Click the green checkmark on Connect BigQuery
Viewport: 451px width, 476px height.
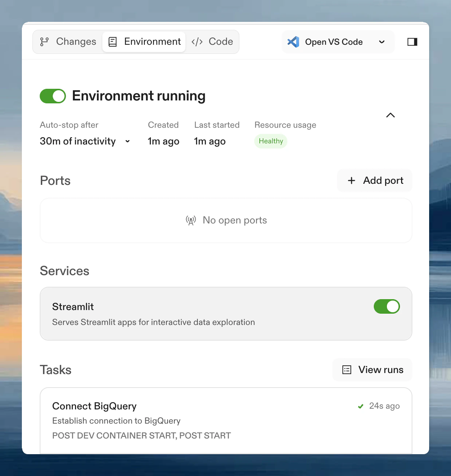(360, 406)
